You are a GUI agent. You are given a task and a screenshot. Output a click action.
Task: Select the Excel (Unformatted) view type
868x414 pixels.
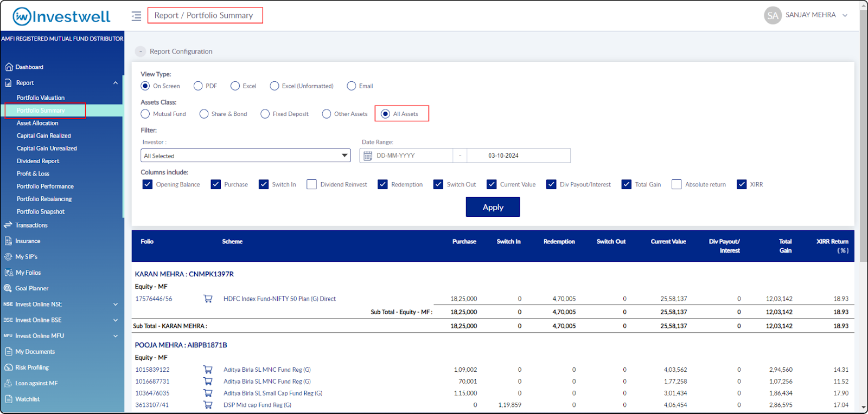click(x=275, y=86)
